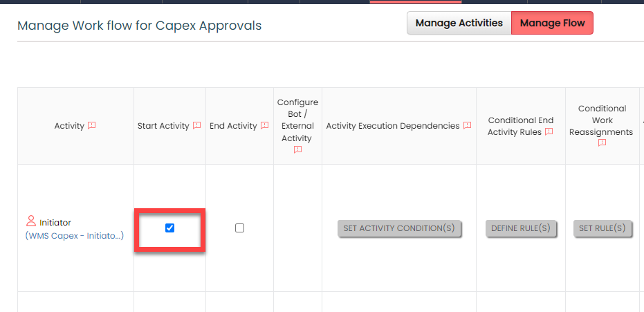The width and height of the screenshot is (644, 312).
Task: Tick the End Activity checkbox for Initiator
Action: tap(239, 228)
